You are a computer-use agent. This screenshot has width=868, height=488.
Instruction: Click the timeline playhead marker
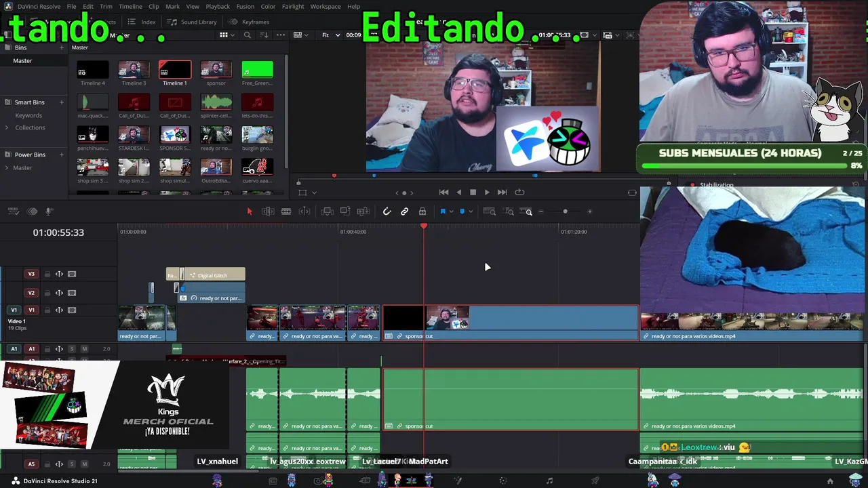click(x=424, y=226)
